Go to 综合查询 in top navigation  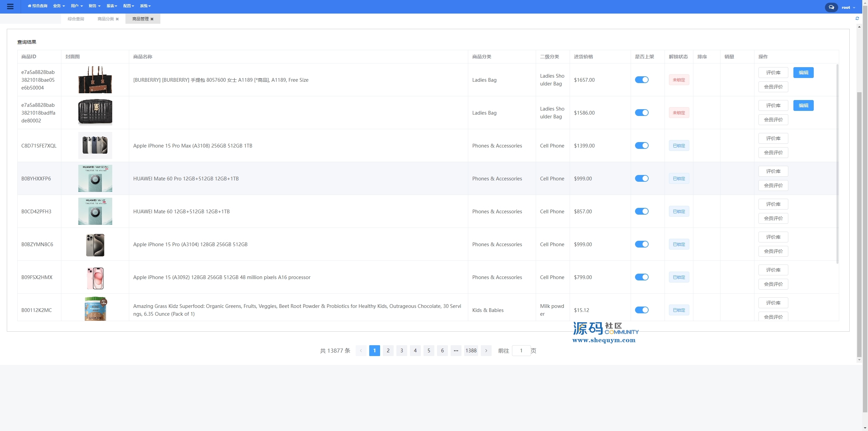pos(37,6)
